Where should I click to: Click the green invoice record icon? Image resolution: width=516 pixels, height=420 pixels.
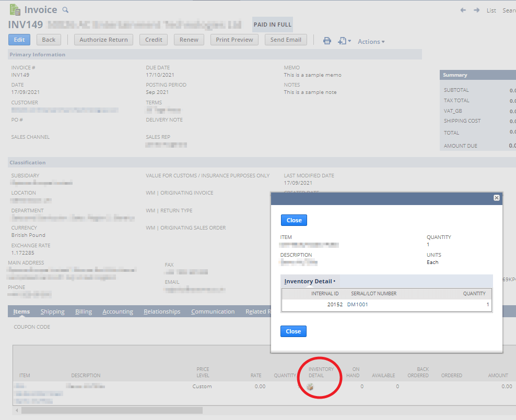click(15, 9)
